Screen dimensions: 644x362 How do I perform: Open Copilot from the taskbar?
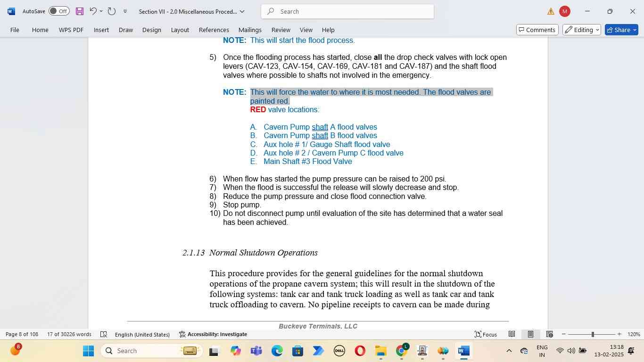[x=235, y=351]
